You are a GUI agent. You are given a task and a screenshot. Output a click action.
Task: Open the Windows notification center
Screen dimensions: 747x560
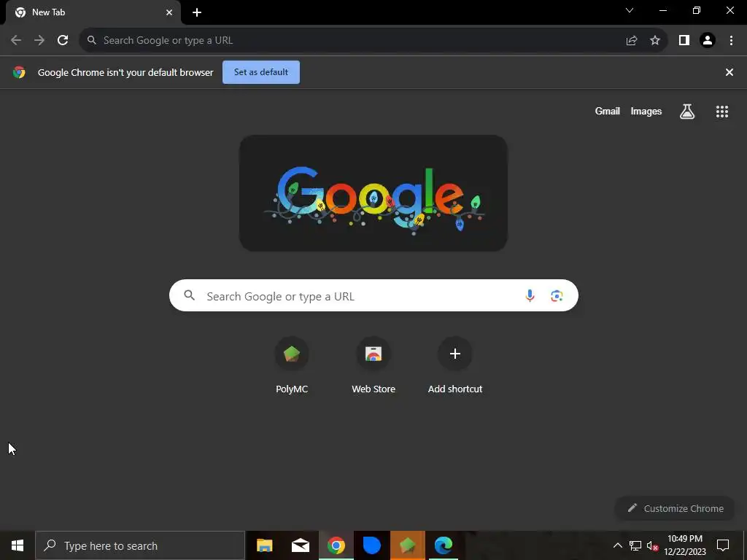click(x=723, y=545)
